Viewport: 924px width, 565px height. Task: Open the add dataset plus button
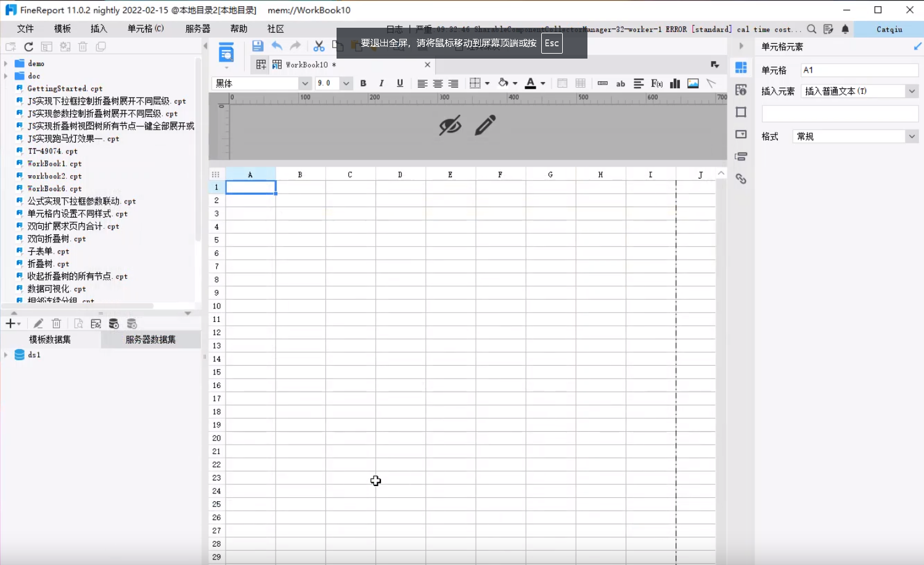click(12, 324)
